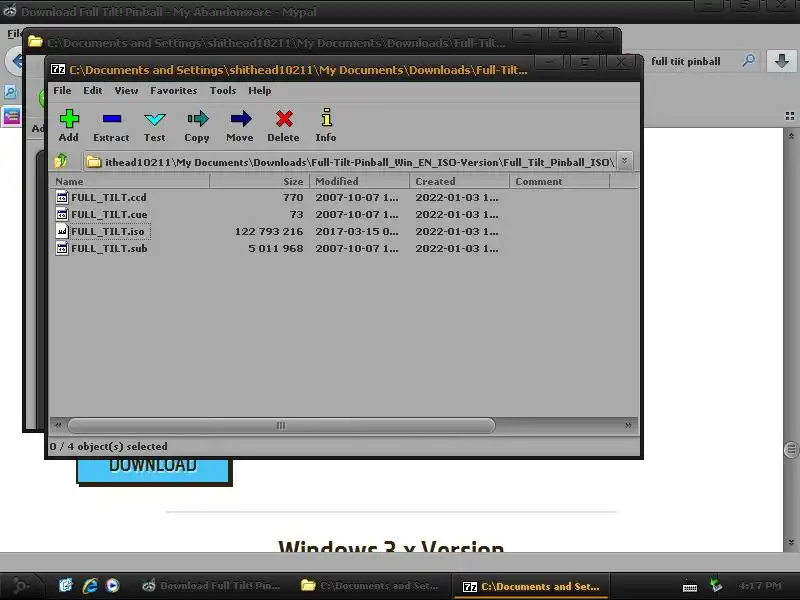Click the first quick launch icon
Viewport: 800px width, 600px height.
(66, 586)
